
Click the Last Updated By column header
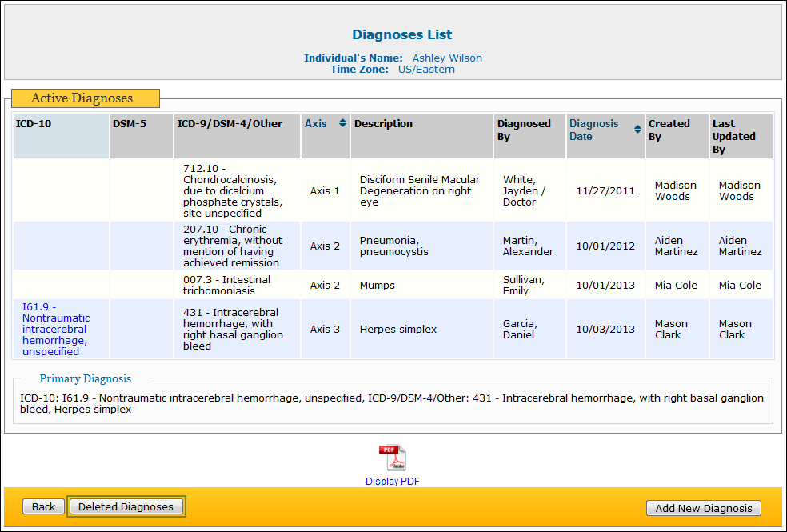pos(741,137)
